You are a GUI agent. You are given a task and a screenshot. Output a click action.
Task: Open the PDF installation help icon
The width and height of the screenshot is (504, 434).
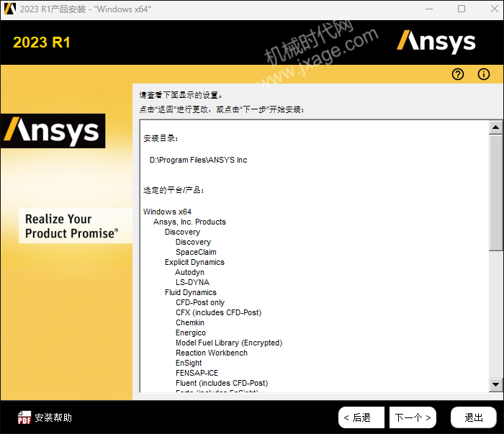24,417
